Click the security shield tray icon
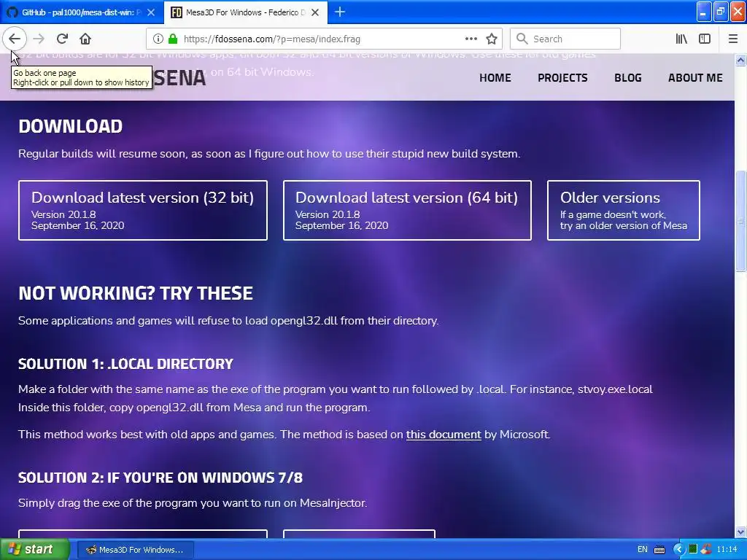 point(706,549)
